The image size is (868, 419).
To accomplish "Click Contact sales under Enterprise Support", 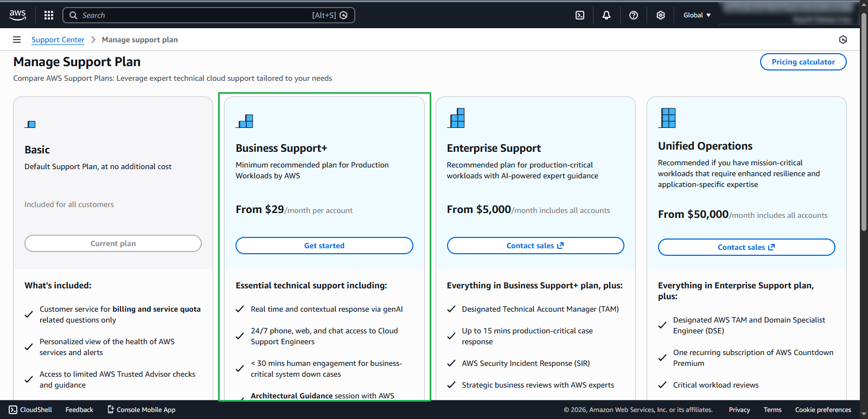I will click(x=535, y=246).
